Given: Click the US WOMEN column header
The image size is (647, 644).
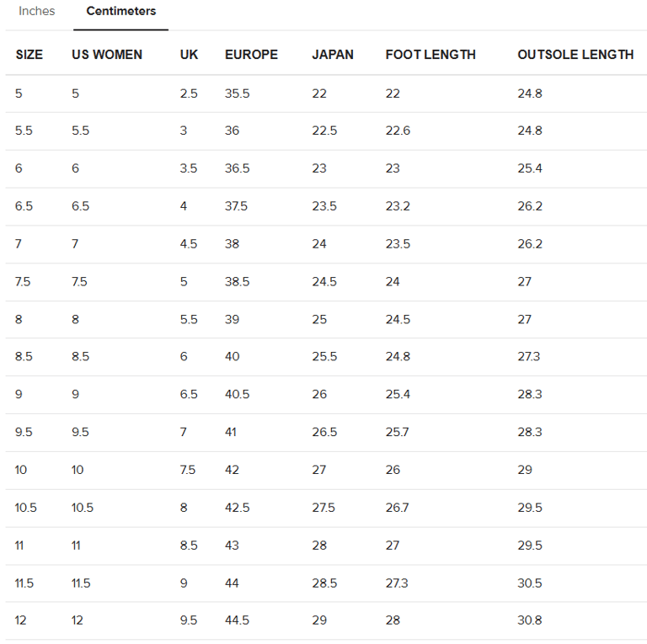Looking at the screenshot, I should click(107, 55).
